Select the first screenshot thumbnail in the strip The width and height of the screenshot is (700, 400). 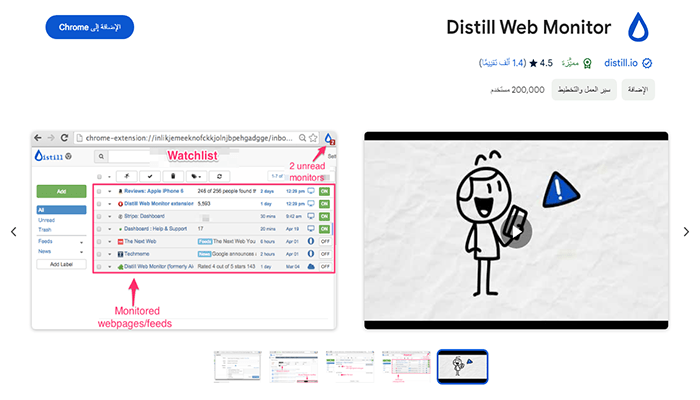(x=238, y=367)
